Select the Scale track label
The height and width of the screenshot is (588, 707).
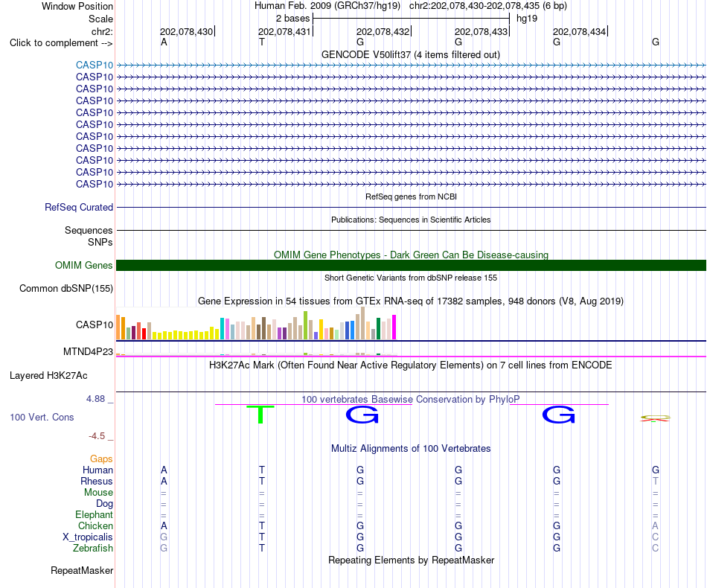[x=100, y=19]
